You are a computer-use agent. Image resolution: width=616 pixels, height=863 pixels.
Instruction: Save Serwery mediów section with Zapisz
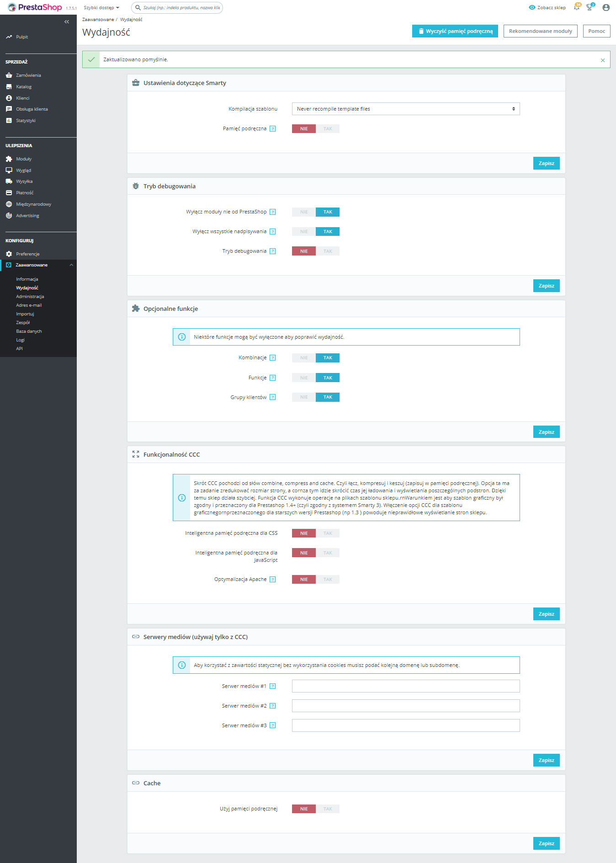(x=547, y=760)
